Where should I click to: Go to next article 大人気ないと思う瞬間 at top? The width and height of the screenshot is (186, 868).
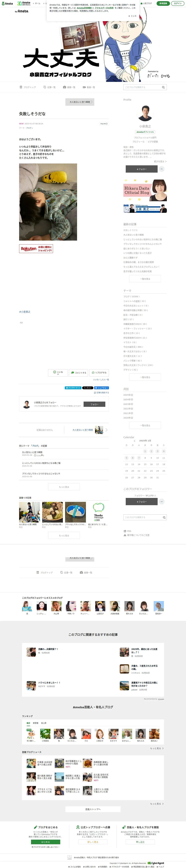click(x=80, y=102)
